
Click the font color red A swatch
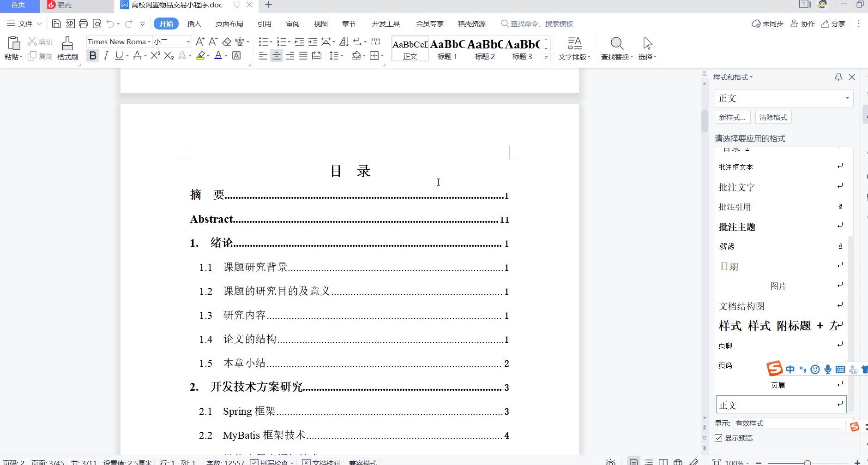pos(218,56)
